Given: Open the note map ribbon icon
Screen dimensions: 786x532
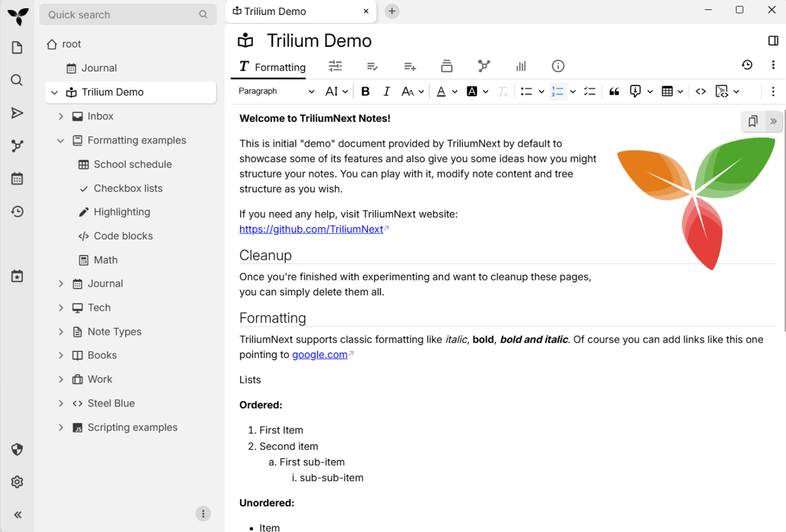Looking at the screenshot, I should pos(484,66).
